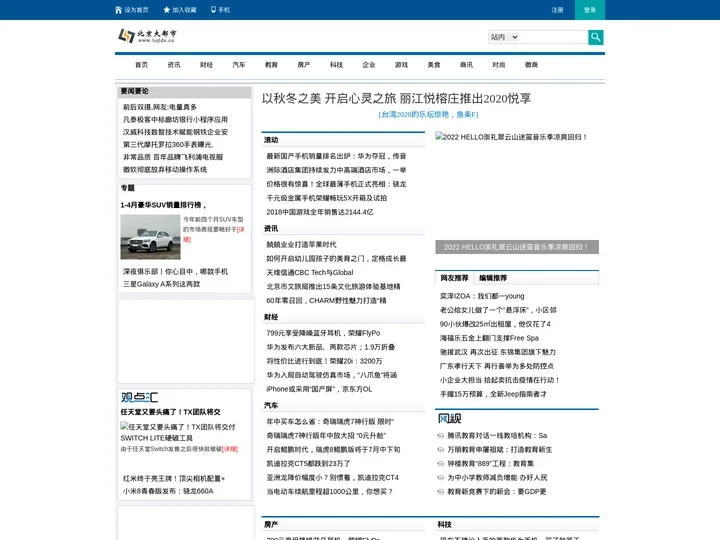
Task: Open the 时尚 navigation item
Action: click(x=499, y=65)
